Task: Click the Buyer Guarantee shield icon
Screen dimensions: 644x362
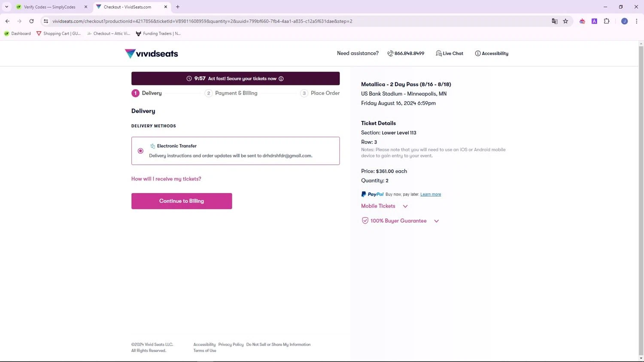Action: (365, 221)
